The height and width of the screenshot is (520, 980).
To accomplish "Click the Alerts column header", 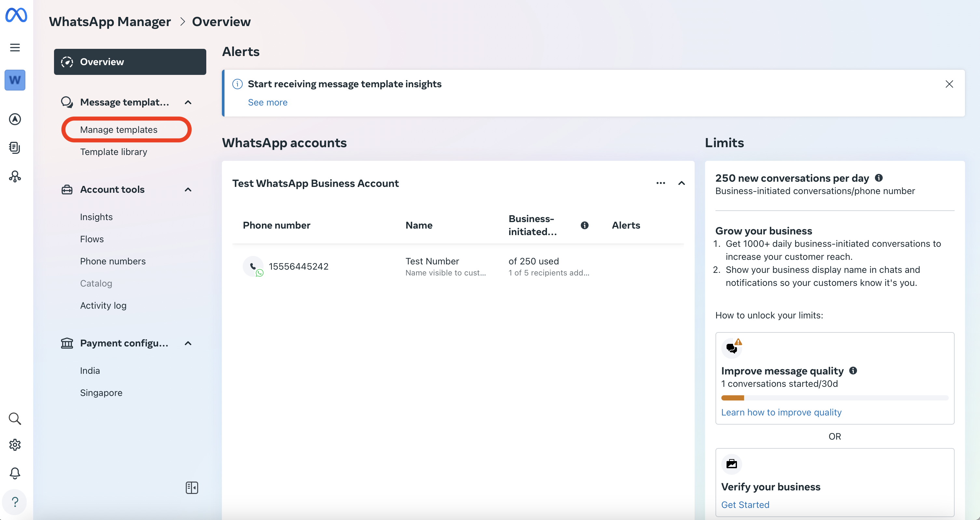I will point(626,225).
